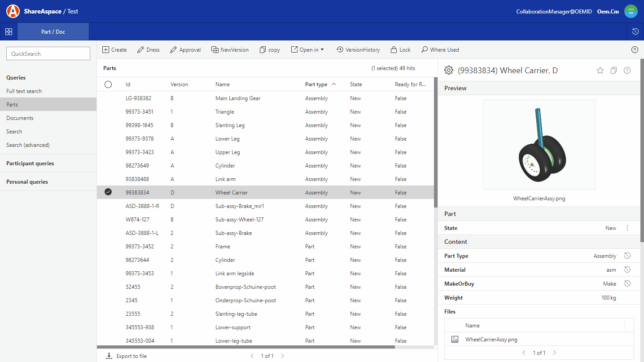Deselect the Wheel Carrier row checkmark
This screenshot has height=362, width=644.
tap(108, 192)
